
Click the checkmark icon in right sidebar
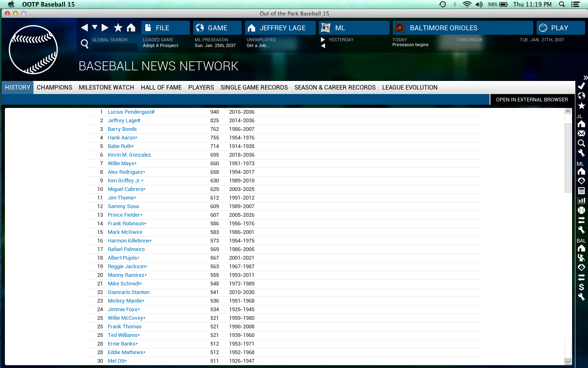(x=581, y=86)
